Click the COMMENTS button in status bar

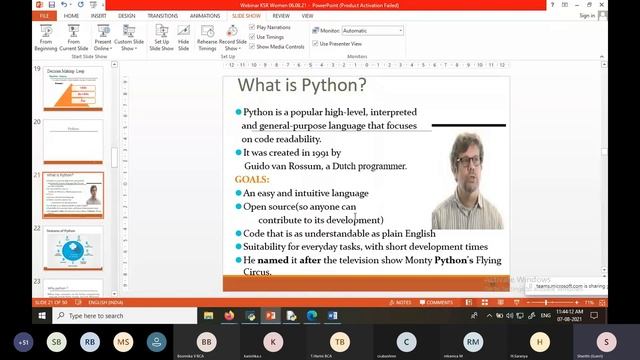(x=436, y=302)
